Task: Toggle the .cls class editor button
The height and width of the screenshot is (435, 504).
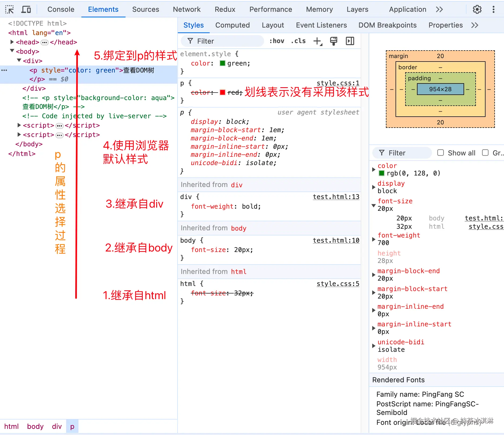Action: (298, 41)
